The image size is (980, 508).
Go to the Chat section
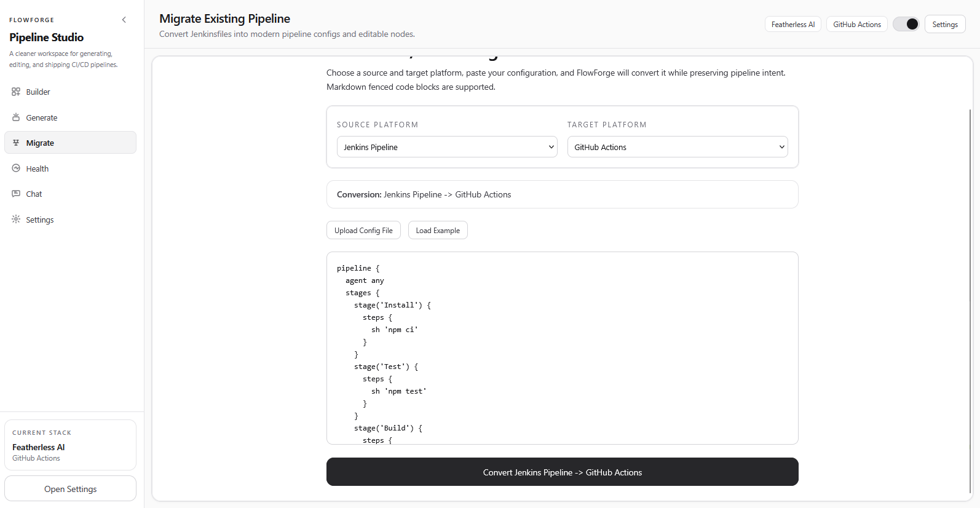click(x=34, y=194)
